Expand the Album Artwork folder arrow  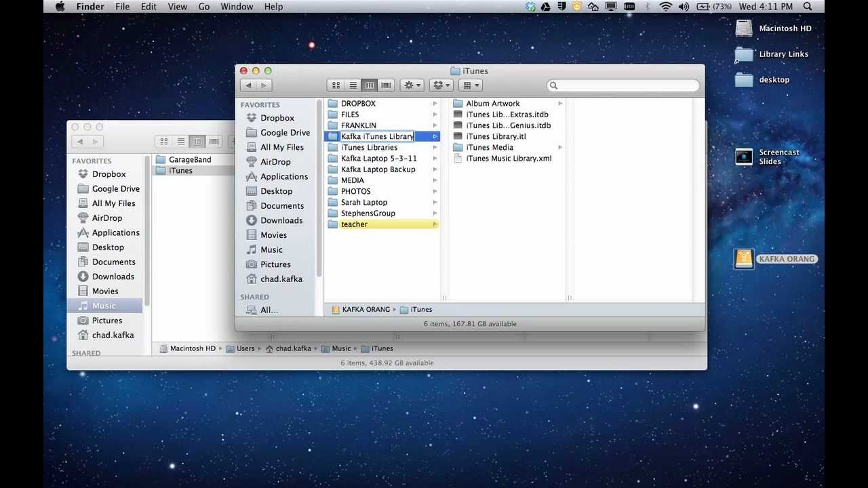click(560, 104)
